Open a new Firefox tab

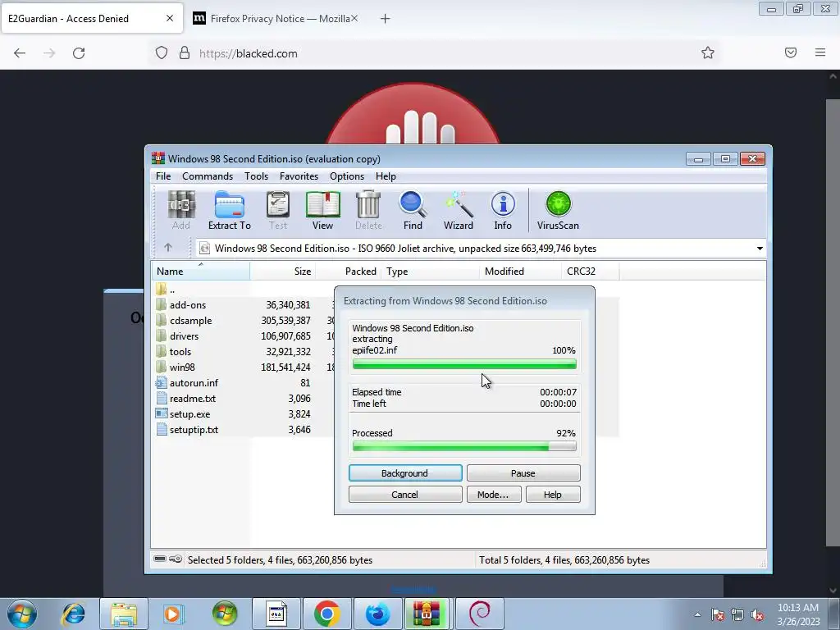pos(385,19)
